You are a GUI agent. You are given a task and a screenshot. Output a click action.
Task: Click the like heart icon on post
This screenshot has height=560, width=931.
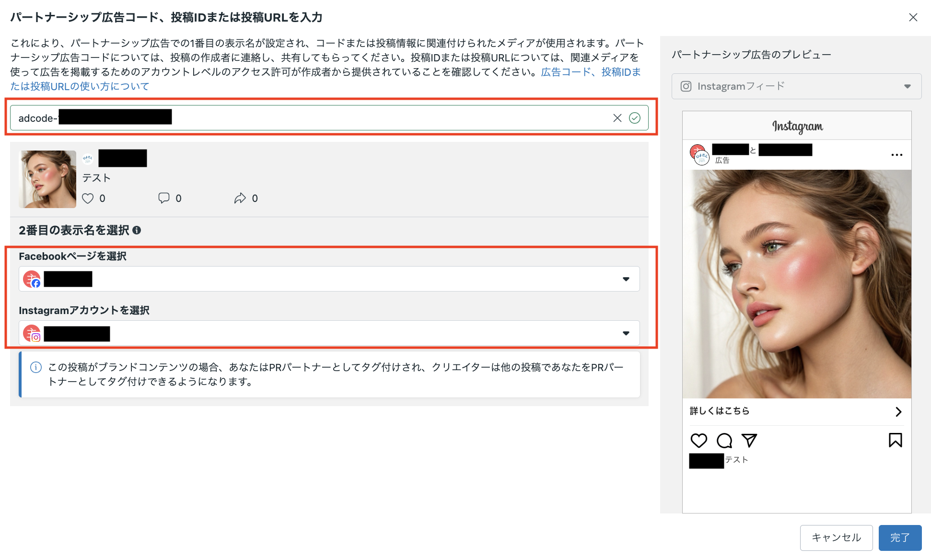tap(88, 198)
